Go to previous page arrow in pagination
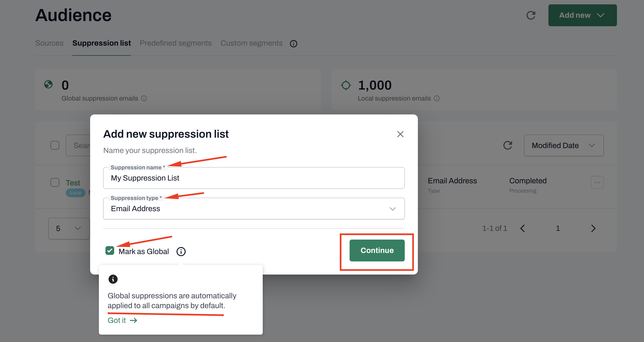This screenshot has width=644, height=342. point(522,228)
